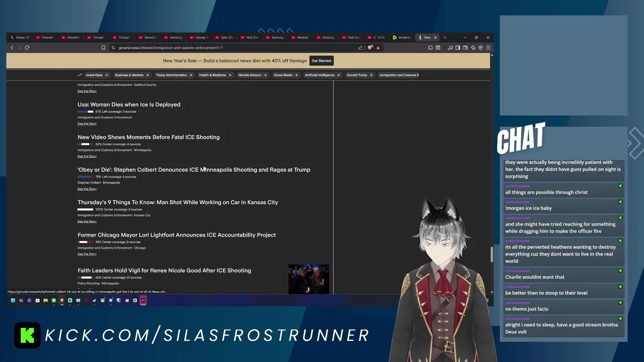Open the browser hamburger menu

(488, 48)
